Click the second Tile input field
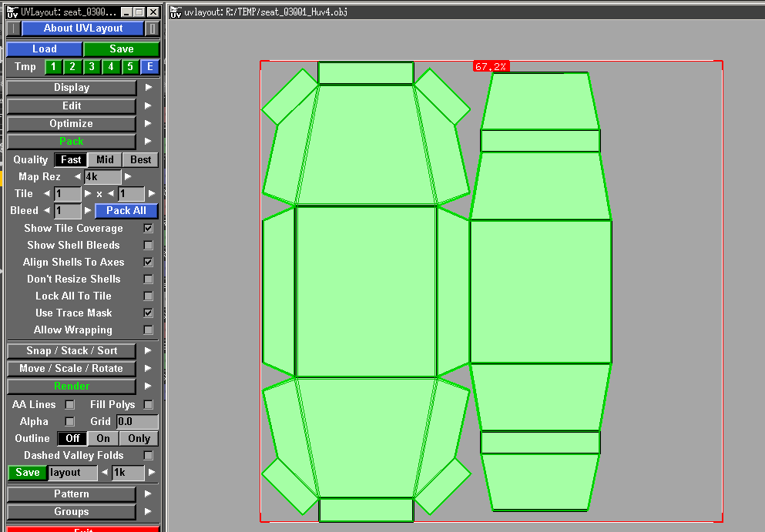This screenshot has width=765, height=532. pos(131,193)
